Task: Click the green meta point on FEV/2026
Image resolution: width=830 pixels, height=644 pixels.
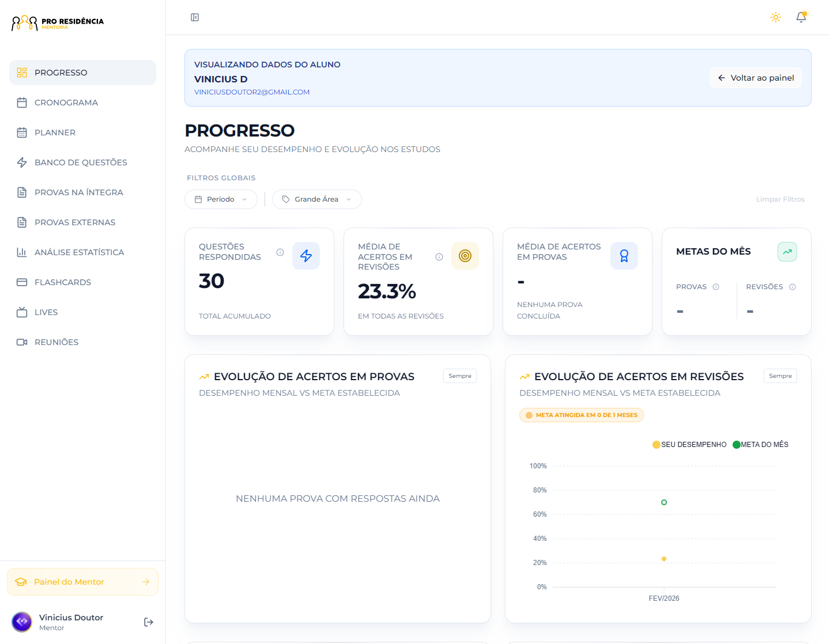Action: pos(664,502)
